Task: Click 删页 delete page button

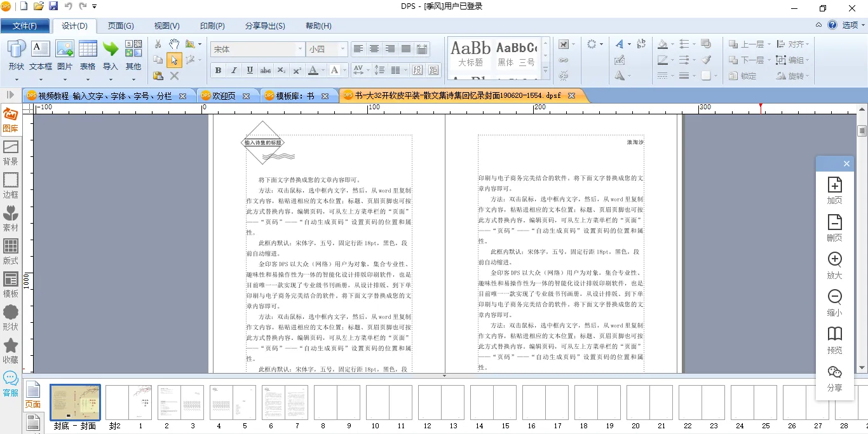Action: [x=834, y=228]
